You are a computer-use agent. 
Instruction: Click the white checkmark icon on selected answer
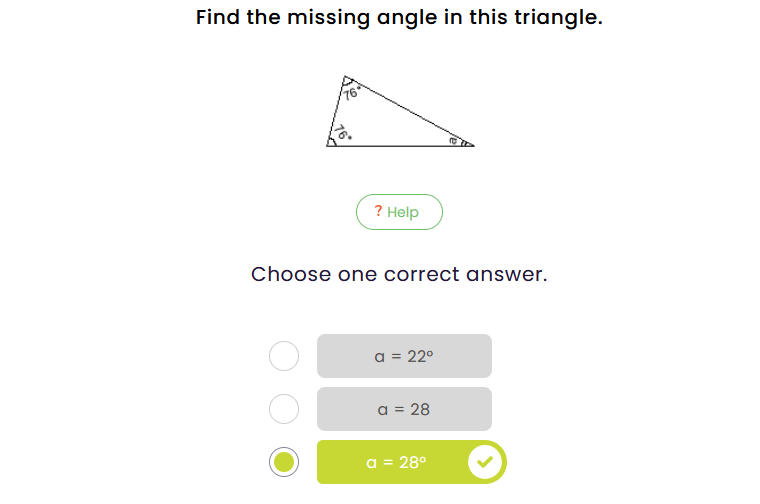tap(485, 462)
